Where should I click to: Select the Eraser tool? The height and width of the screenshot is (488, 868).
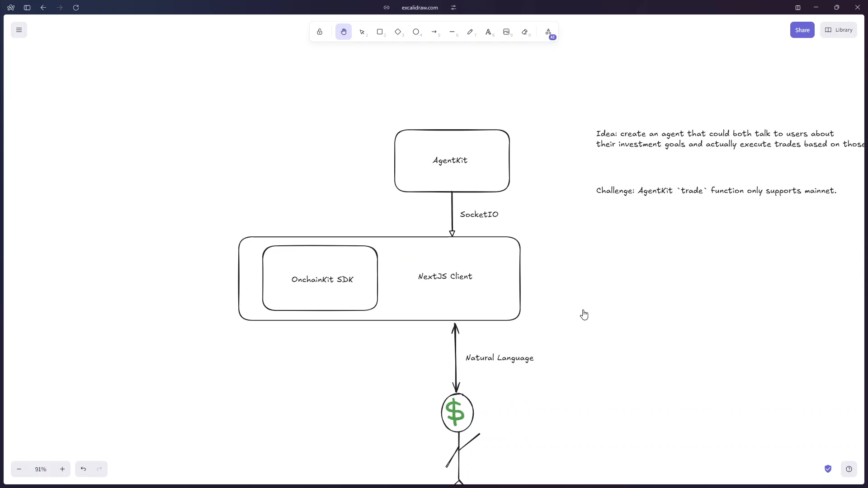coord(524,32)
